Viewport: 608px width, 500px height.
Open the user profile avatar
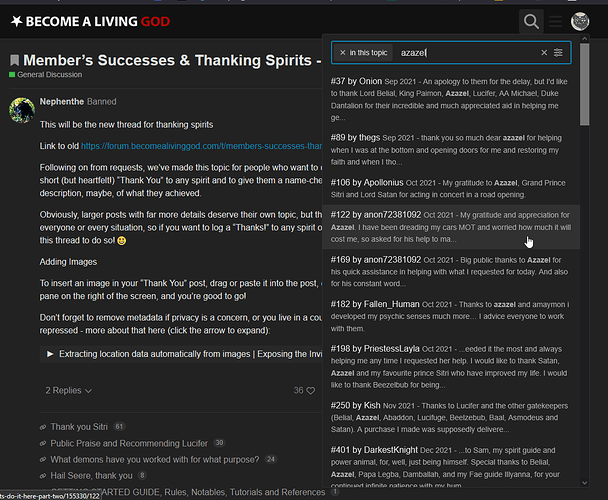[x=580, y=21]
